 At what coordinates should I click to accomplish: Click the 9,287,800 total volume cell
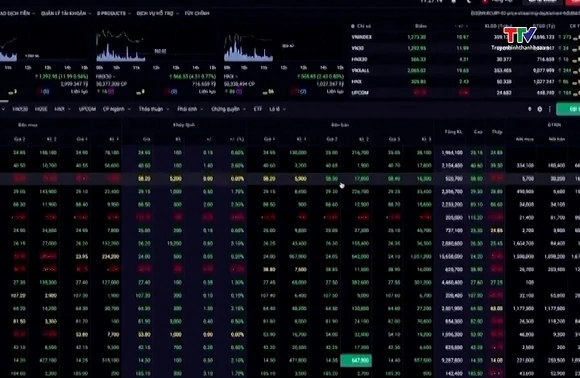(x=452, y=360)
